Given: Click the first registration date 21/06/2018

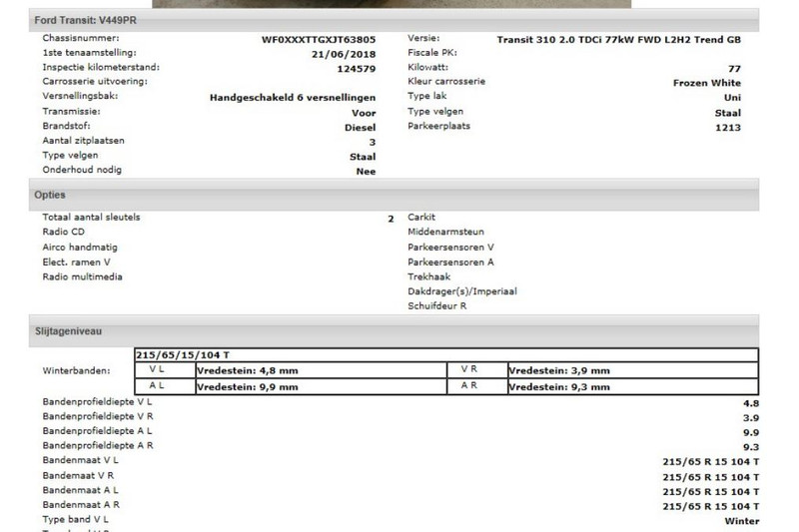Looking at the screenshot, I should pos(344,54).
